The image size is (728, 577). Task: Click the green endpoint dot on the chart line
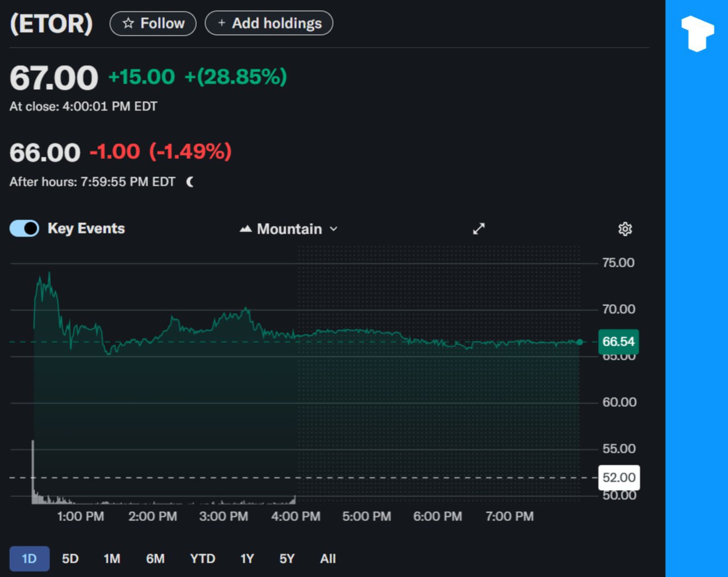pyautogui.click(x=580, y=342)
